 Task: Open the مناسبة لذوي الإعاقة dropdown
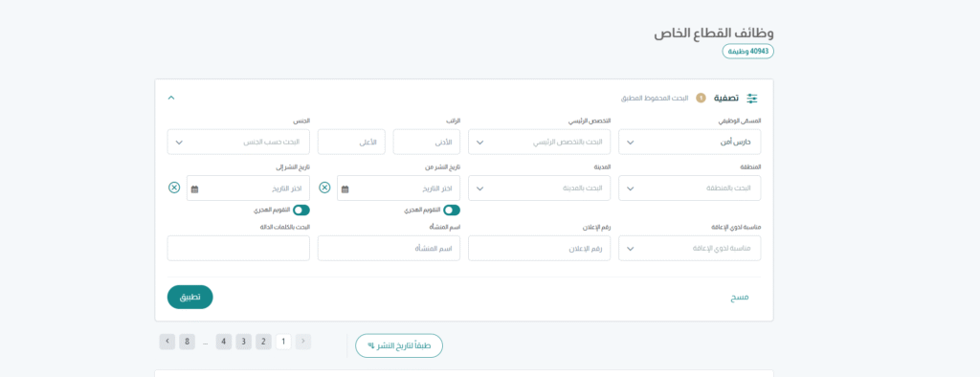(689, 248)
